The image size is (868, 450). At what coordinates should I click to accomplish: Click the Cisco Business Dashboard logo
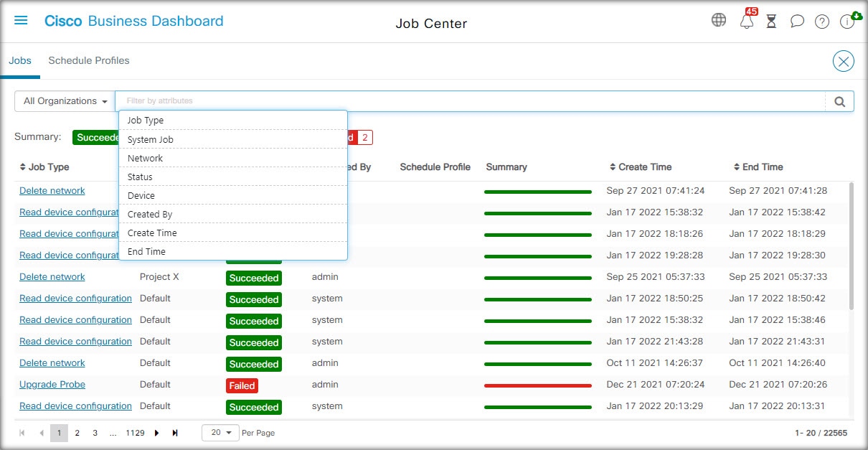[133, 21]
